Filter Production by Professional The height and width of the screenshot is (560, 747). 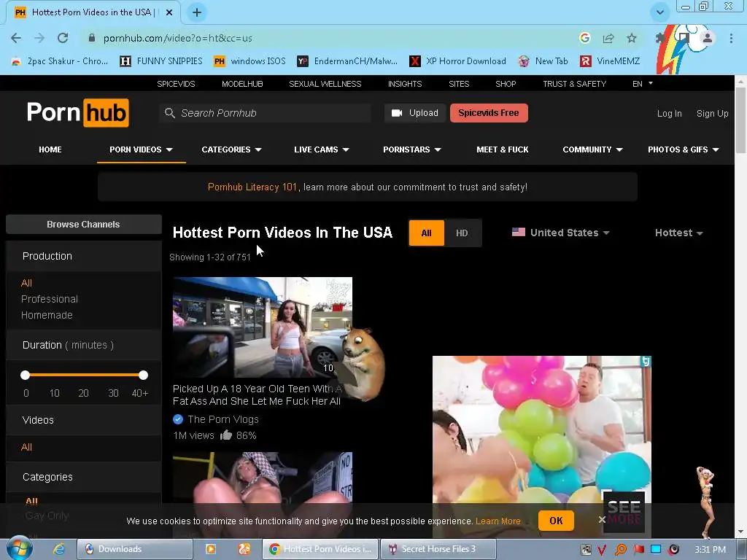tap(50, 299)
